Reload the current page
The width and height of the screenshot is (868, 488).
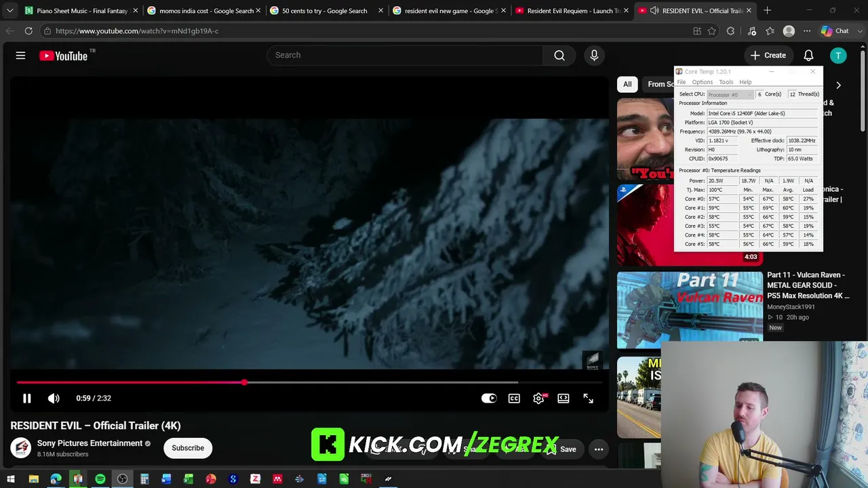pos(28,31)
